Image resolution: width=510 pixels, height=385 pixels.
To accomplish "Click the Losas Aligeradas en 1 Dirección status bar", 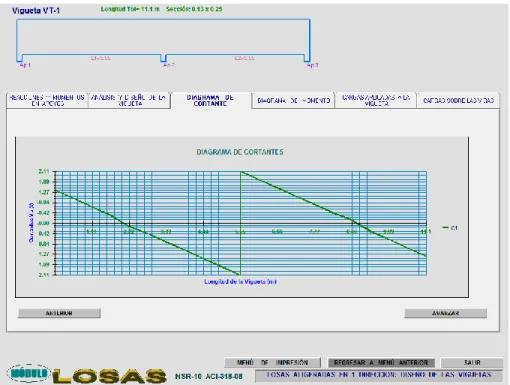I will (x=379, y=375).
